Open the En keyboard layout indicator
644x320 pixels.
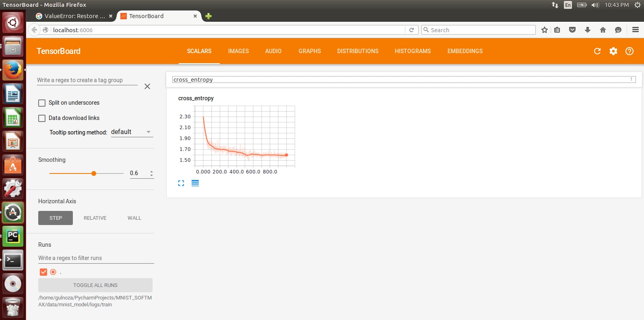(568, 5)
